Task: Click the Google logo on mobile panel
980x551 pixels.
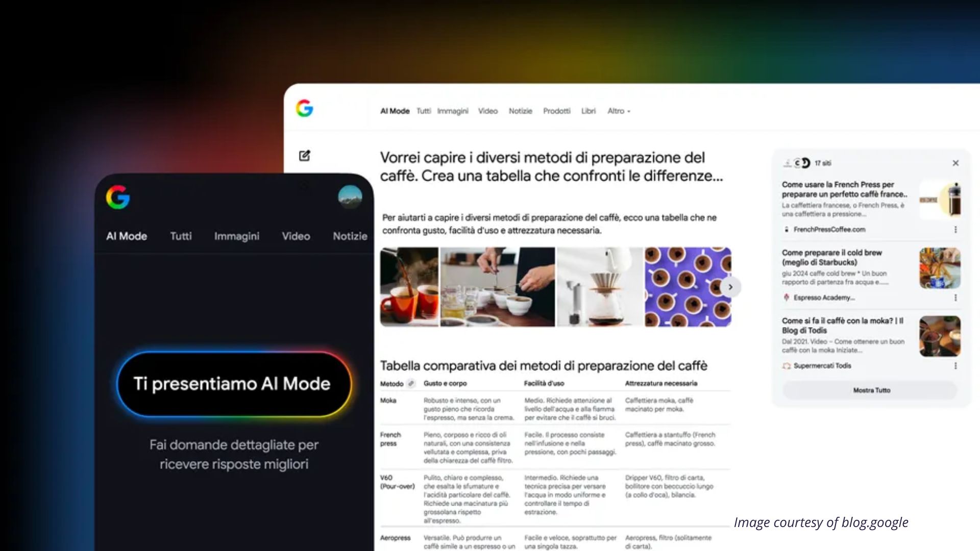Action: coord(118,197)
